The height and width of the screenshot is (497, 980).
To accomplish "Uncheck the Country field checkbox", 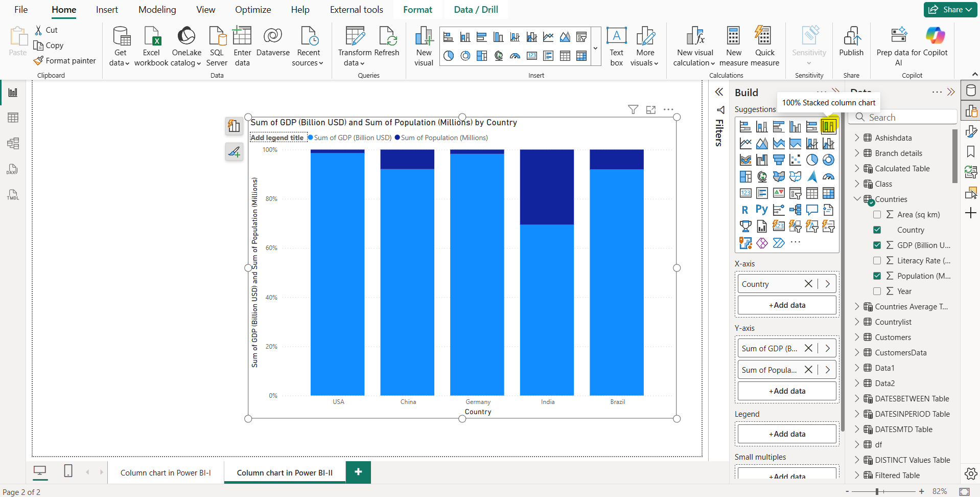I will coord(878,230).
